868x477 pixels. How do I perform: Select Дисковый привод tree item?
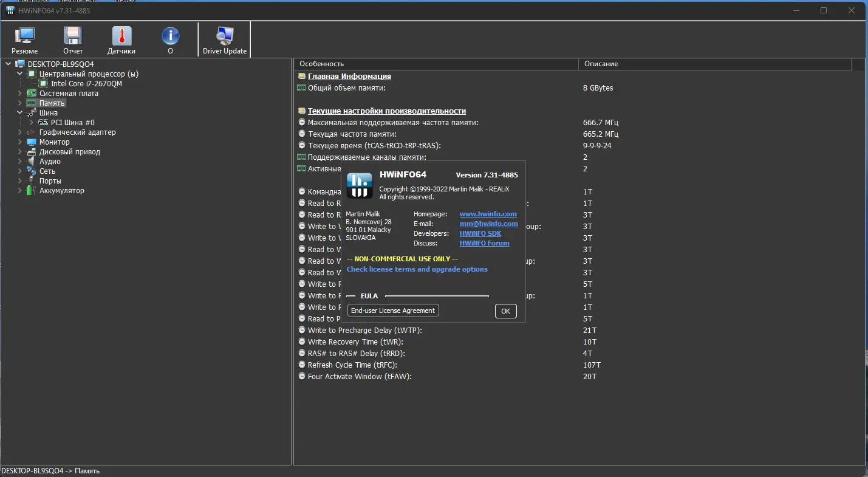70,151
